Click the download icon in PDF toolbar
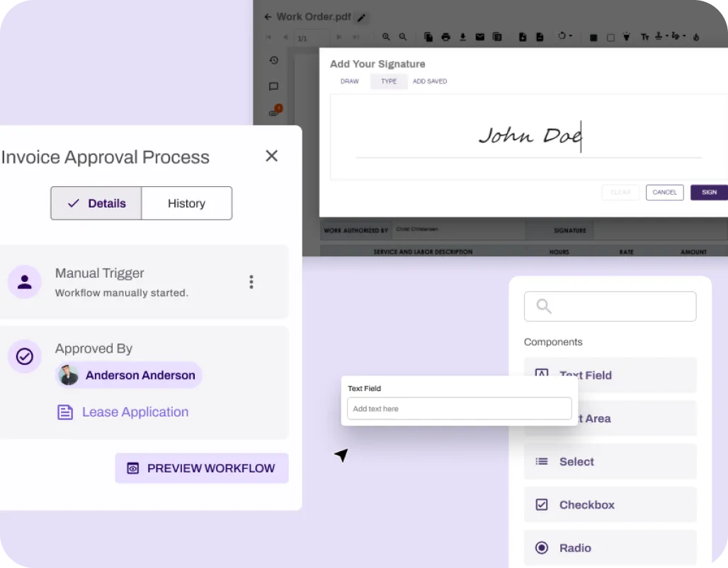Image resolution: width=728 pixels, height=568 pixels. [462, 37]
